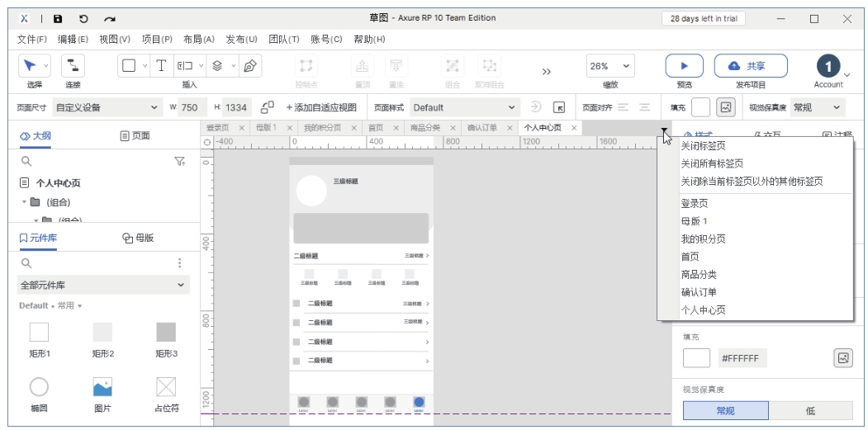Toggle the width-height aspect lock

[x=267, y=107]
